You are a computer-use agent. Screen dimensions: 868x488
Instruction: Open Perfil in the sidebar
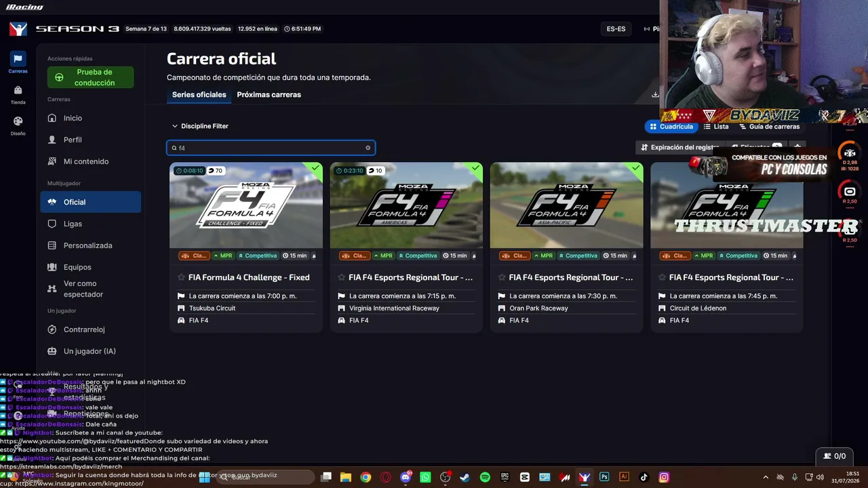[90, 140]
